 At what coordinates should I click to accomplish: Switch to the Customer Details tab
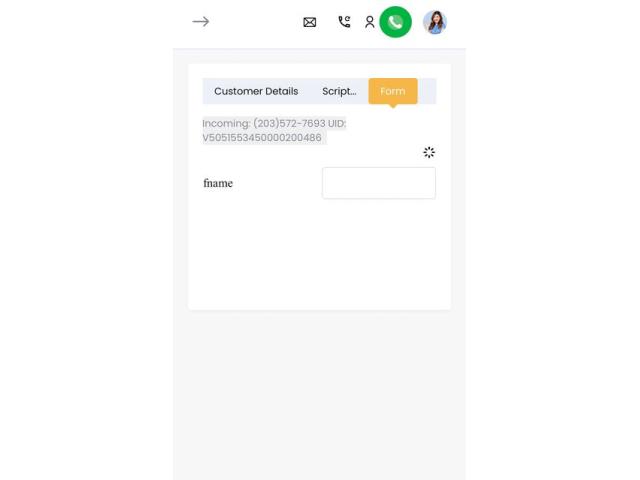(256, 91)
